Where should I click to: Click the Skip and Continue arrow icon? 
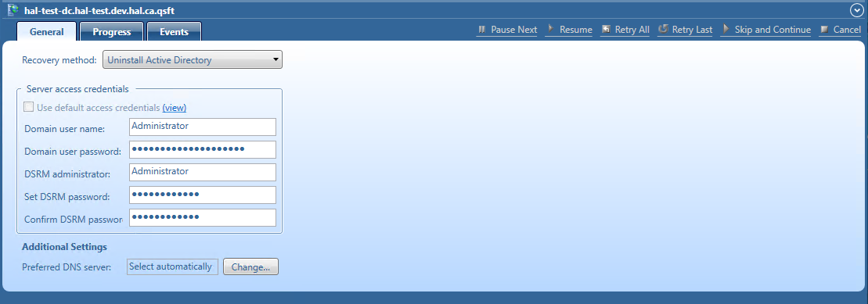(x=726, y=29)
